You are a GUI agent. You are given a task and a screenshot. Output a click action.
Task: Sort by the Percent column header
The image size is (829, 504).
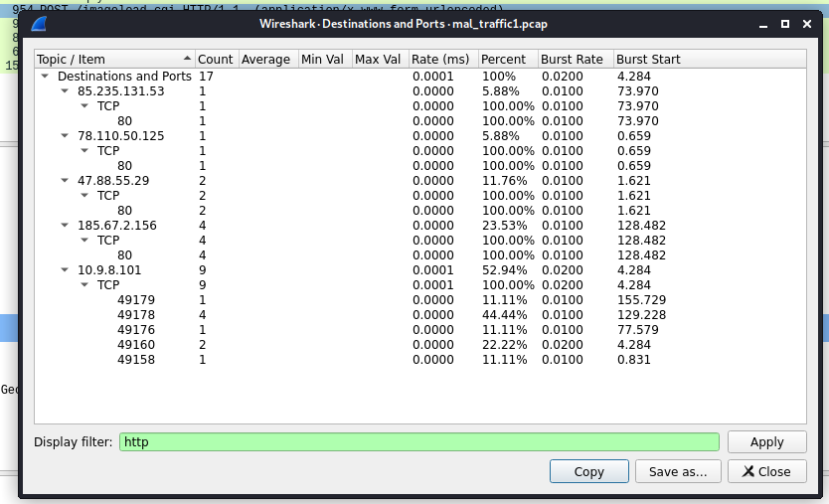click(x=508, y=60)
